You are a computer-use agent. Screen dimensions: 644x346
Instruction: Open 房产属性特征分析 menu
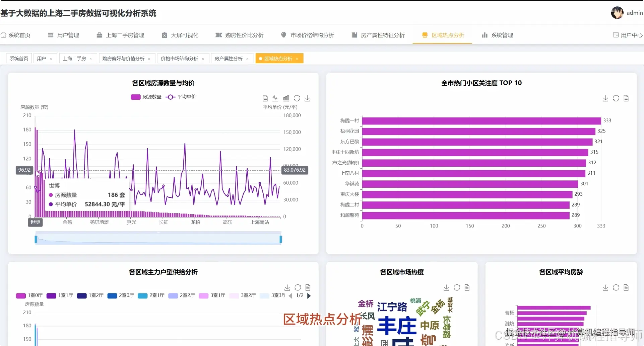click(378, 35)
